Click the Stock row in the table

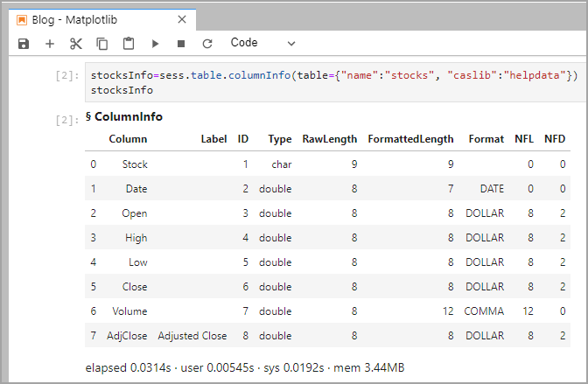(x=135, y=164)
